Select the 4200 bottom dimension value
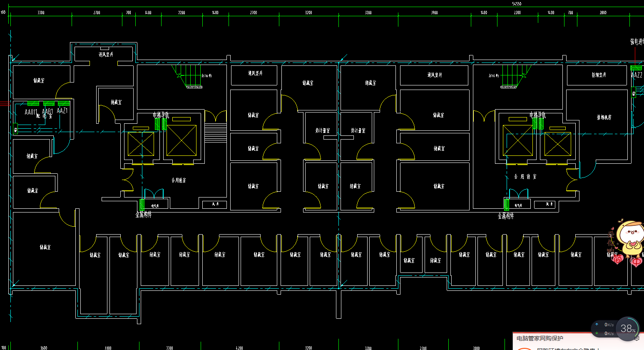This screenshot has width=644, height=350. (x=239, y=348)
